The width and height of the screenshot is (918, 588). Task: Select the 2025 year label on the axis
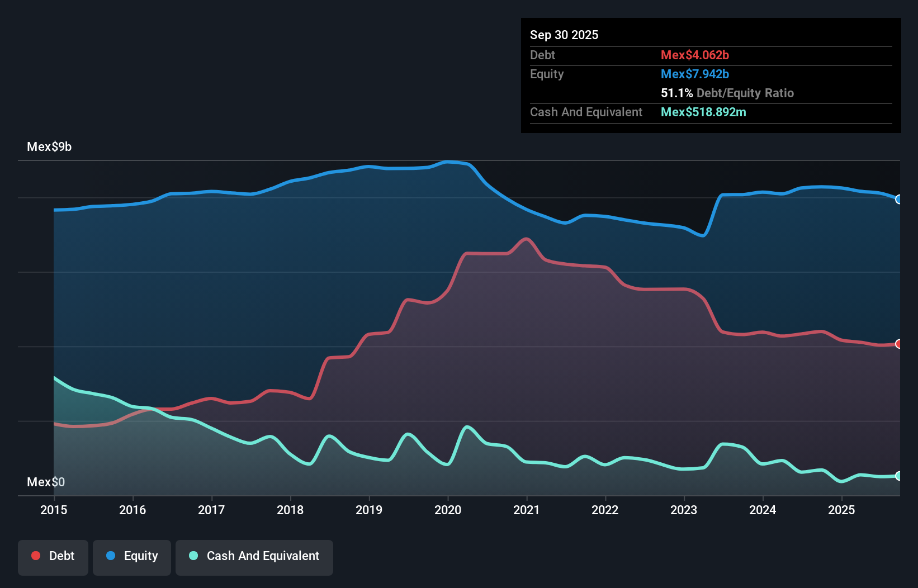coord(842,510)
